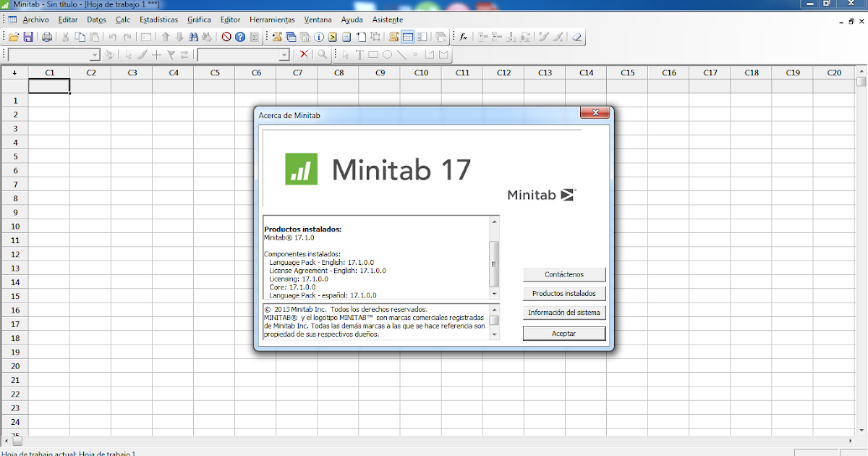The image size is (868, 456).
Task: Open the Herramientas menu
Action: [272, 20]
